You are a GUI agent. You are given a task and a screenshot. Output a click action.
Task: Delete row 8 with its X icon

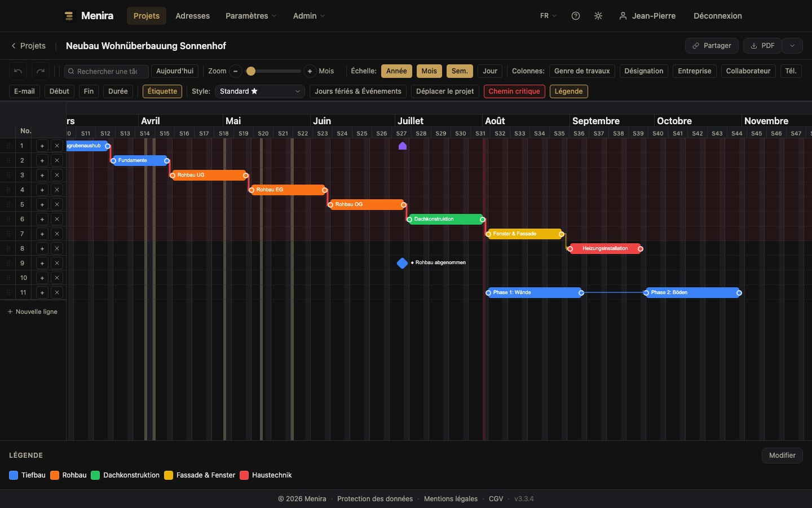(x=57, y=248)
